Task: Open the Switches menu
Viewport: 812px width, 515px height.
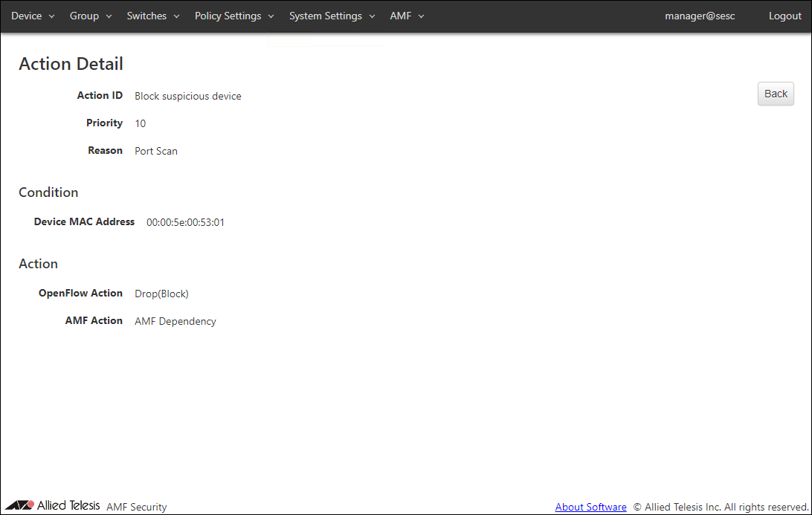Action: pyautogui.click(x=152, y=16)
